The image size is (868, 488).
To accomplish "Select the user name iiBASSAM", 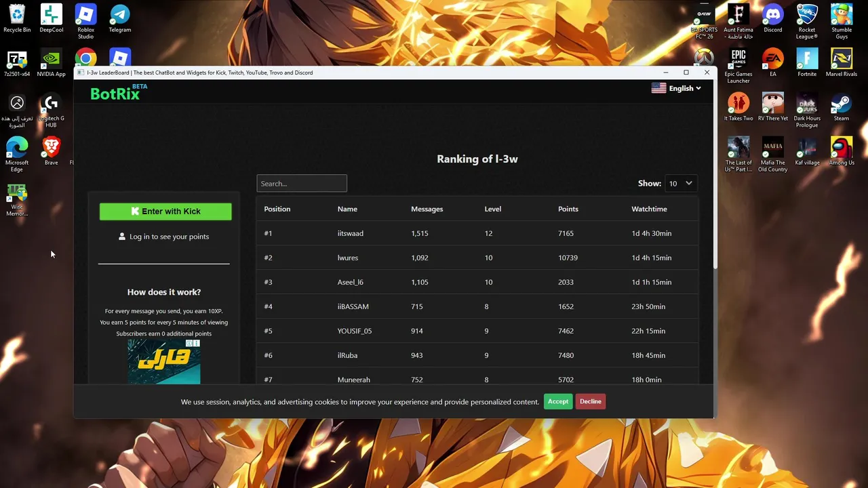I will point(353,306).
